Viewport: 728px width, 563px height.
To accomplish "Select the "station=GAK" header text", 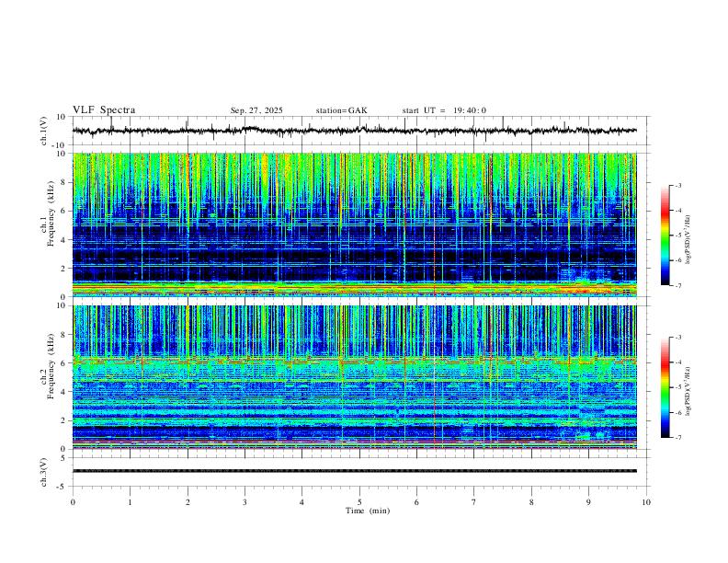I will coord(341,110).
